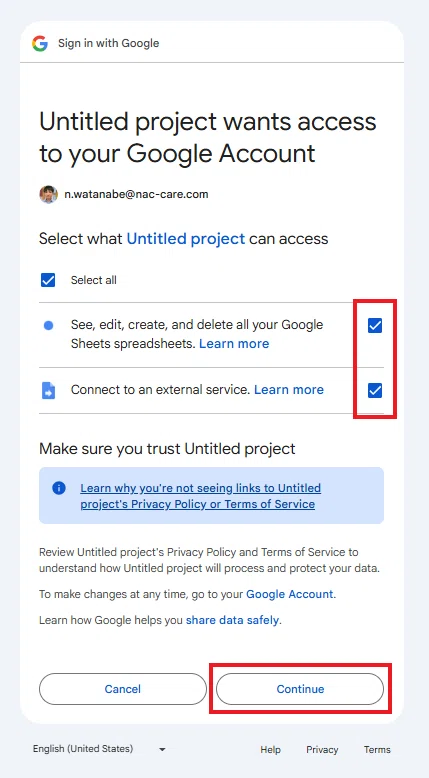This screenshot has height=778, width=429.
Task: Open the Google Account link
Action: pos(290,594)
